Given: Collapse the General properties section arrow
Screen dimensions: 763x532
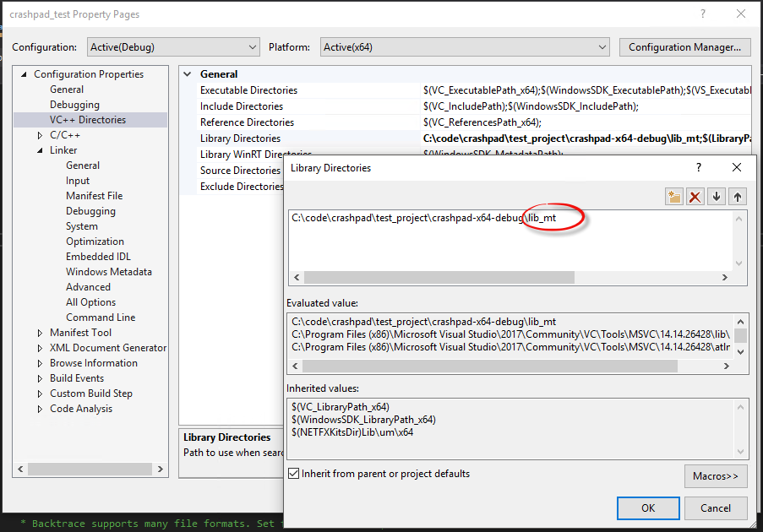Looking at the screenshot, I should coord(187,73).
